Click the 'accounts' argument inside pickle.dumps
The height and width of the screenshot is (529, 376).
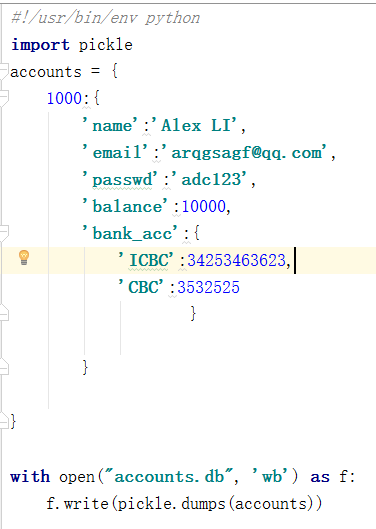point(271,504)
